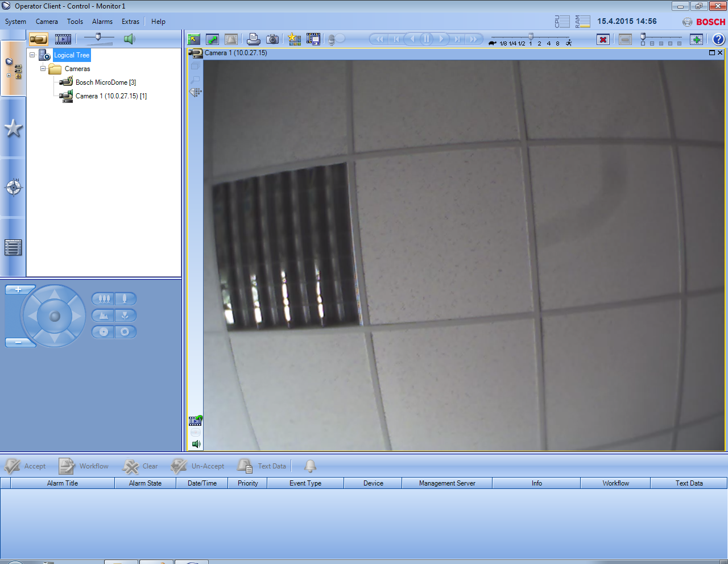The width and height of the screenshot is (728, 564).
Task: Toggle audio speaker in left toolbar
Action: pos(130,39)
